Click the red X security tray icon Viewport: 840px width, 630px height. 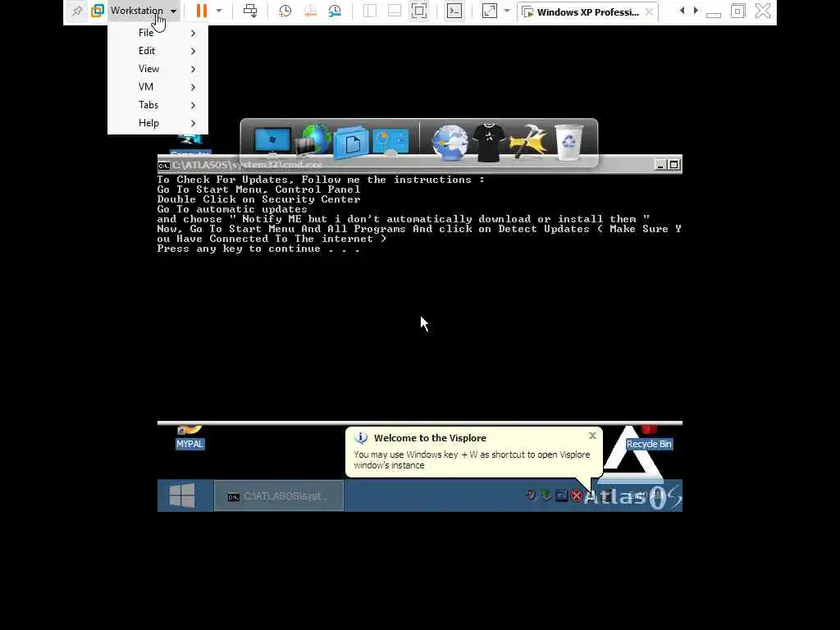(577, 496)
